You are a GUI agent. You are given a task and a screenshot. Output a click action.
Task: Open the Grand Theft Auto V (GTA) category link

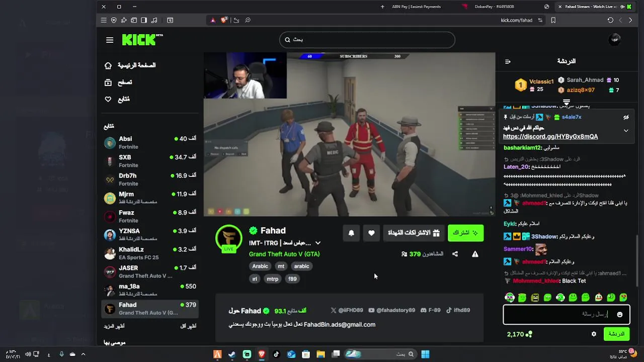(x=284, y=254)
